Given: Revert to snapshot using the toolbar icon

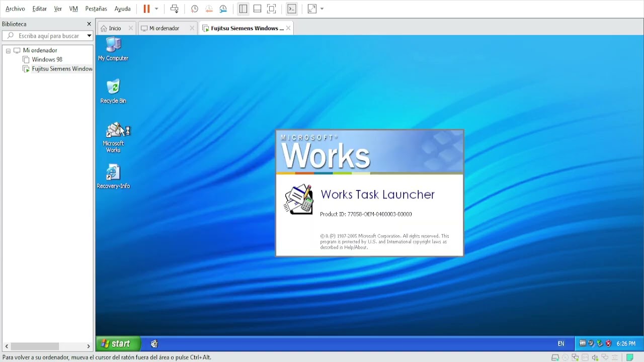Looking at the screenshot, I should tap(209, 9).
